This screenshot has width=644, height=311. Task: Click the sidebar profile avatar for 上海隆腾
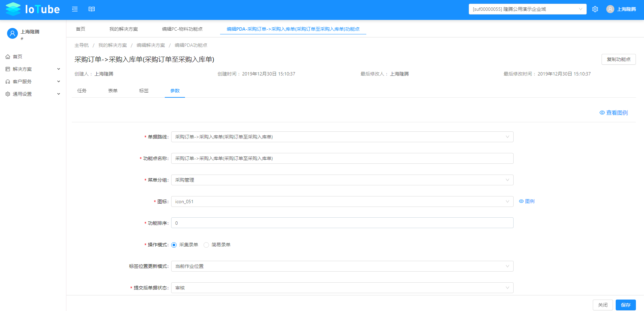click(x=12, y=33)
